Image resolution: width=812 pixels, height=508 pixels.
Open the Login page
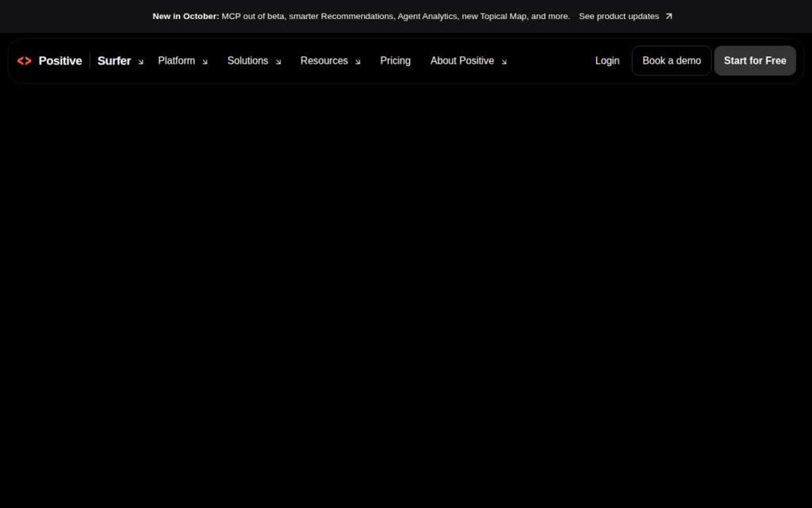607,60
